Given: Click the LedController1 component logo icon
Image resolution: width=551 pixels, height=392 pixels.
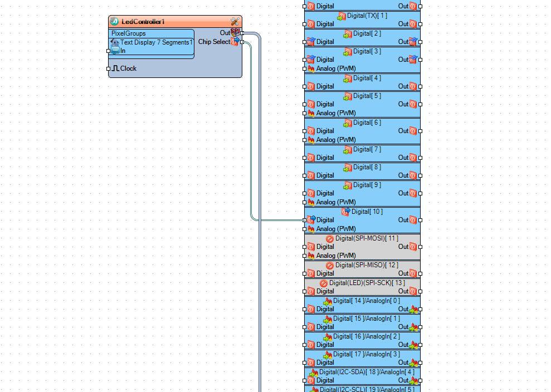Looking at the screenshot, I should tap(114, 22).
